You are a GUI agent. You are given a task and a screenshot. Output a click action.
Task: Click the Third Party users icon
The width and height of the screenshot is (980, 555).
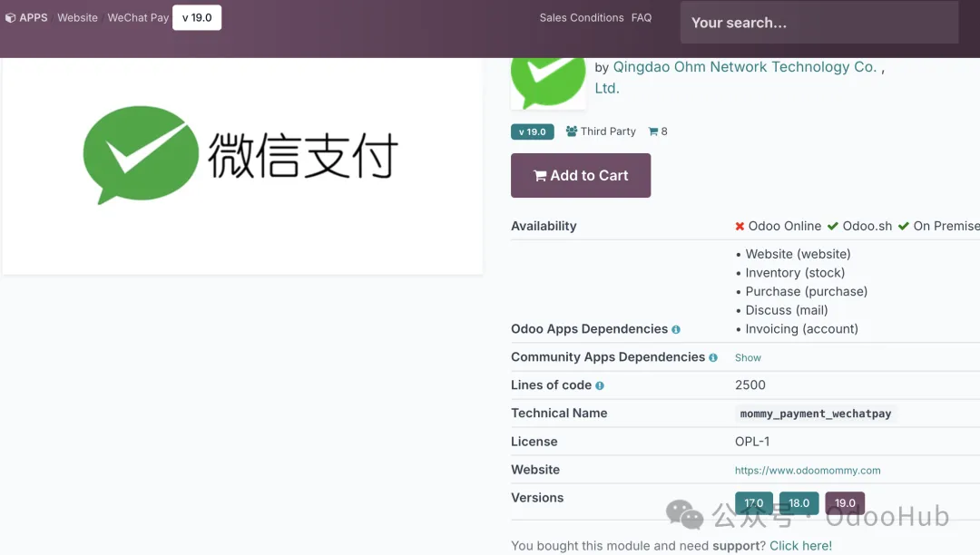click(572, 131)
